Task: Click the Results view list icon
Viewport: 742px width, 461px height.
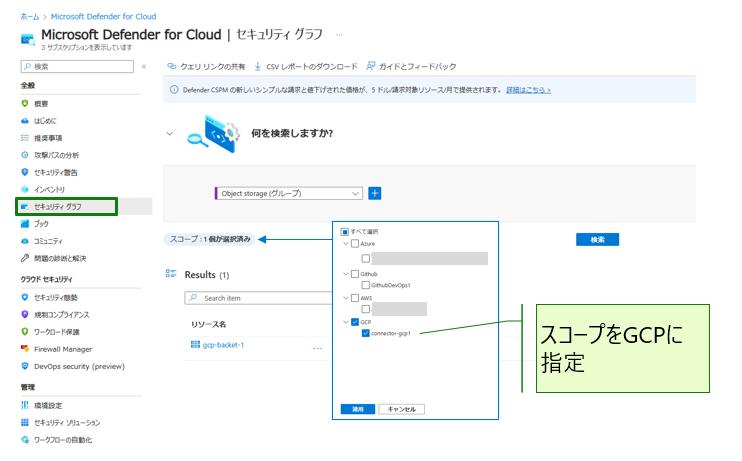Action: pyautogui.click(x=171, y=274)
